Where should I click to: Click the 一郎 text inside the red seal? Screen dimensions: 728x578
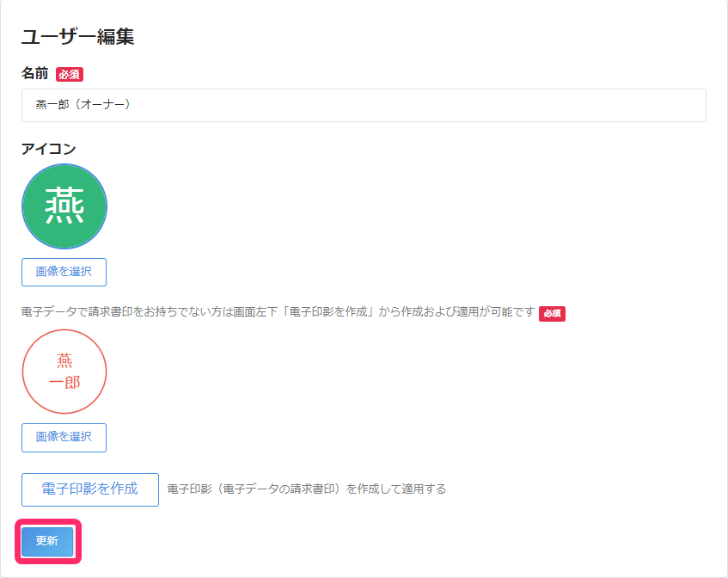pos(64,382)
